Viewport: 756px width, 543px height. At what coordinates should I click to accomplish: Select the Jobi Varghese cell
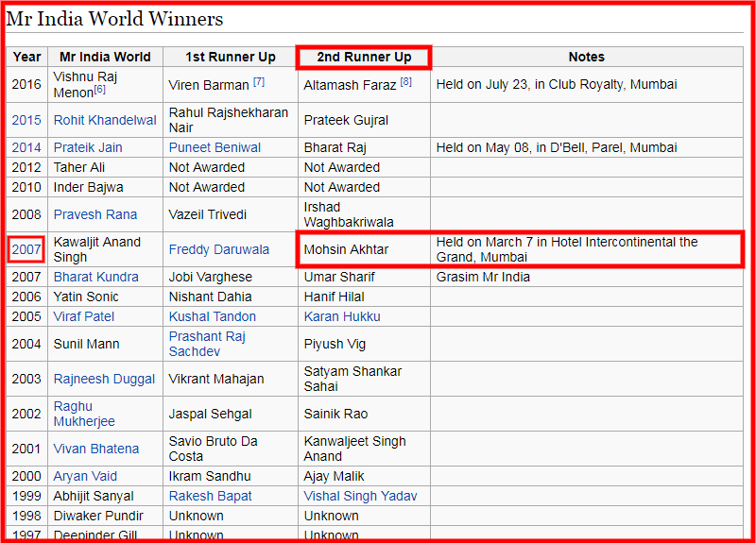(231, 277)
